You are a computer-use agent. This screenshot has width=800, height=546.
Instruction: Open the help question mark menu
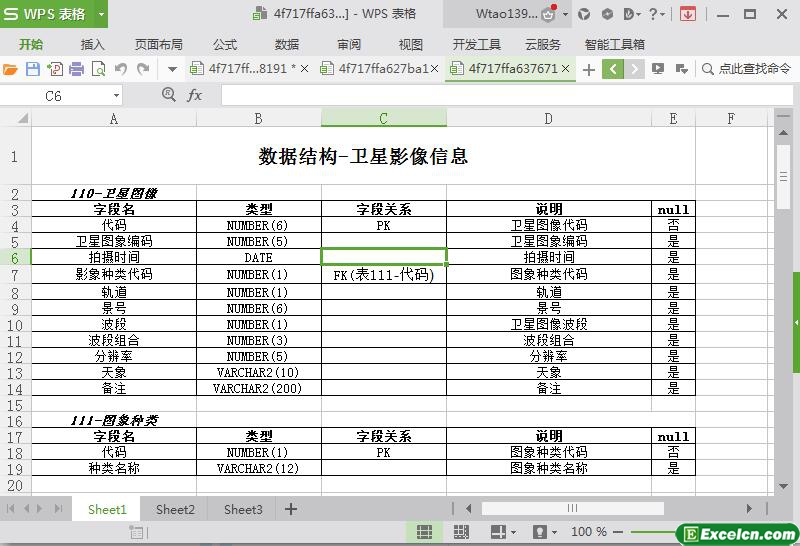(657, 14)
